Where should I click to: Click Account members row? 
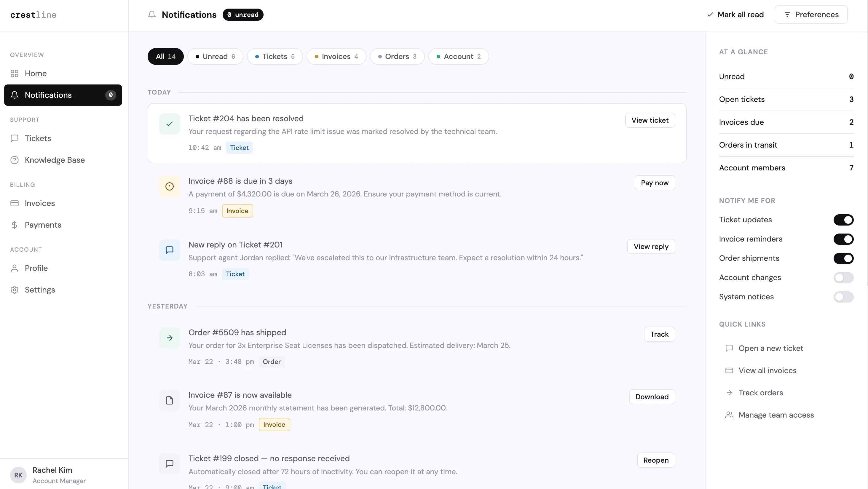coord(786,168)
